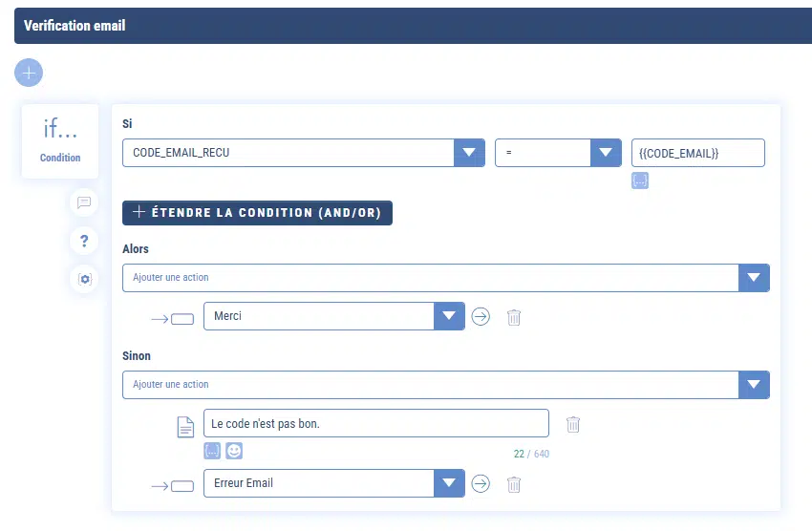The width and height of the screenshot is (812, 531).
Task: Delete the 'Le code n'est pas bon' message
Action: 573,424
